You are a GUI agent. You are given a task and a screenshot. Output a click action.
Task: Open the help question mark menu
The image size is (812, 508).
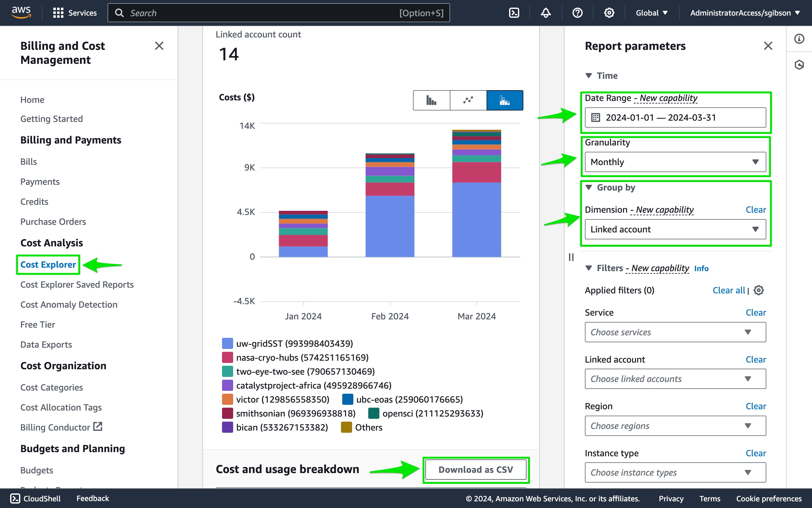[578, 13]
